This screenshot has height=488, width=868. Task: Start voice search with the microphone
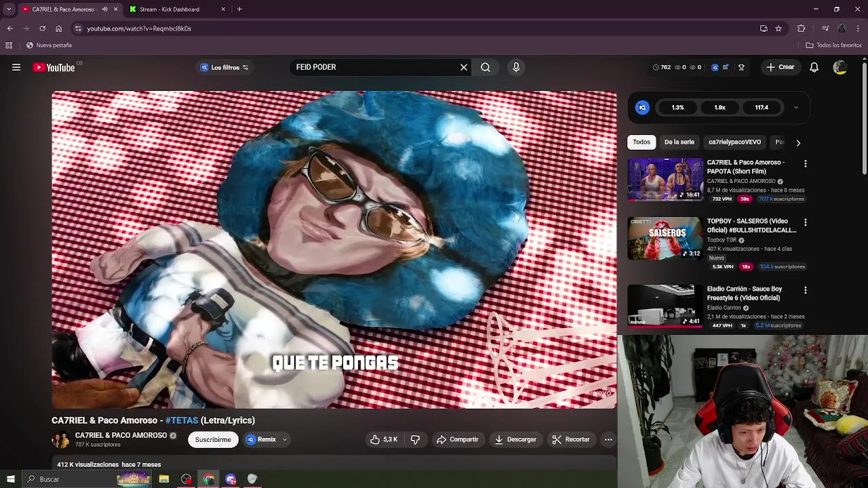pos(516,67)
